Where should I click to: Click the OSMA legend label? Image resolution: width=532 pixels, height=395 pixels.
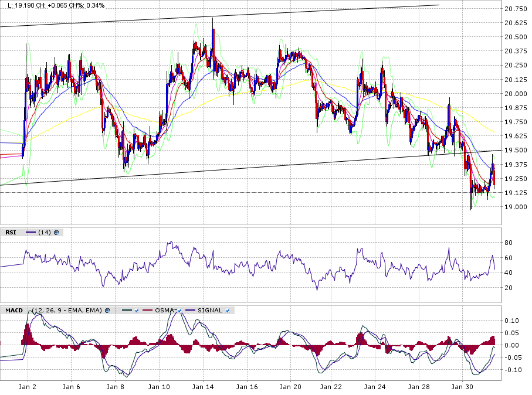click(164, 311)
